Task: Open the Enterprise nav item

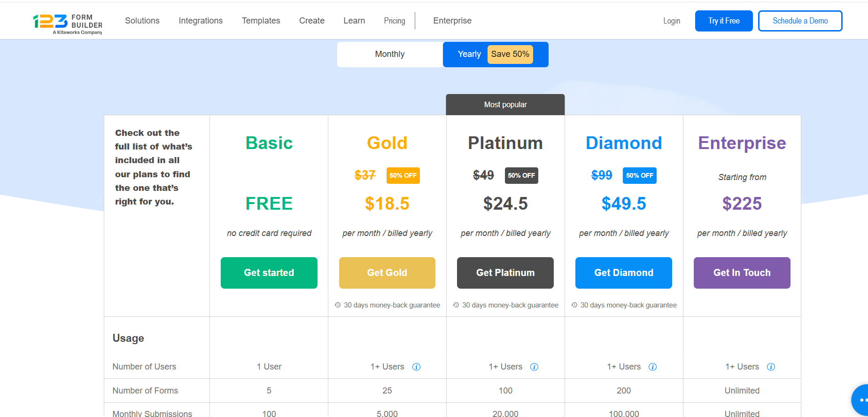Action: (452, 21)
